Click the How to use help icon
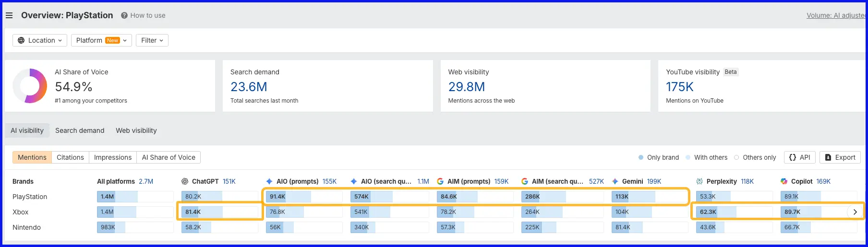Viewport: 868px width, 247px height. click(x=124, y=15)
